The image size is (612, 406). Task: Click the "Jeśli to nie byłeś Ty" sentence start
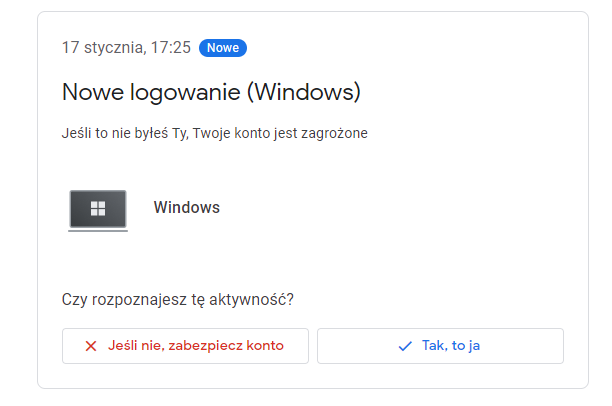125,133
